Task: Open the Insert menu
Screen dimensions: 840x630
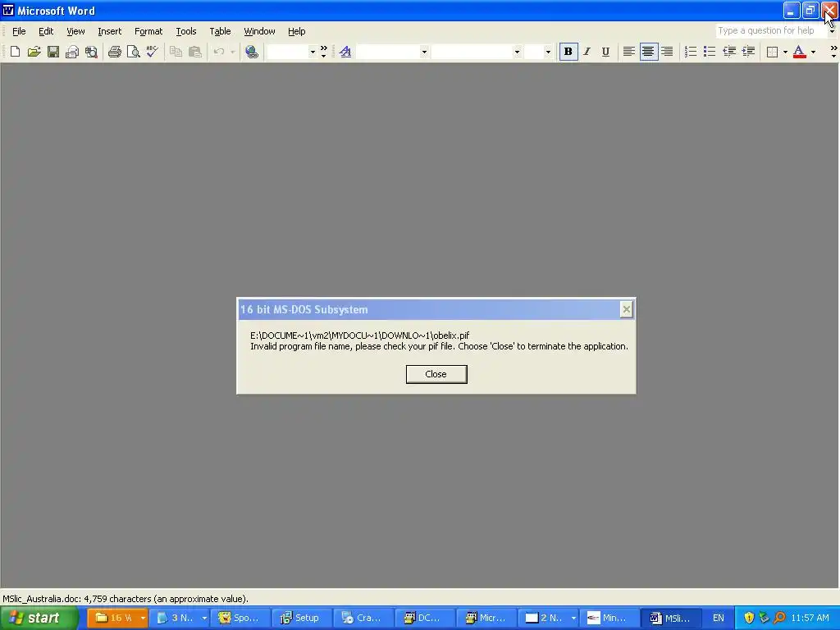Action: [109, 31]
